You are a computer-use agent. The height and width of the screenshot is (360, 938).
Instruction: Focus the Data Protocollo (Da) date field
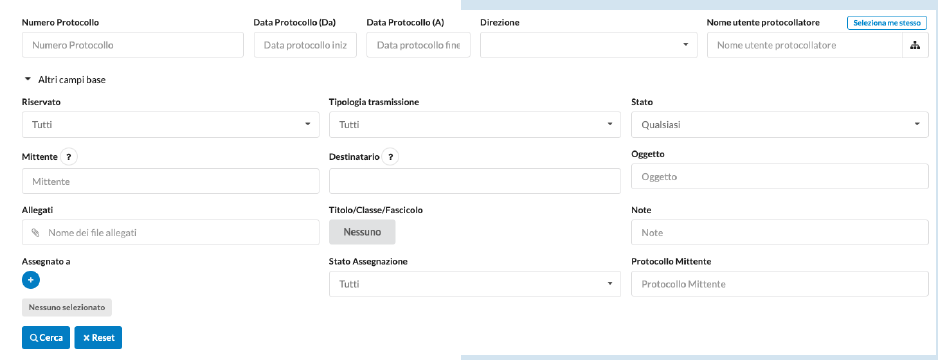coord(305,45)
